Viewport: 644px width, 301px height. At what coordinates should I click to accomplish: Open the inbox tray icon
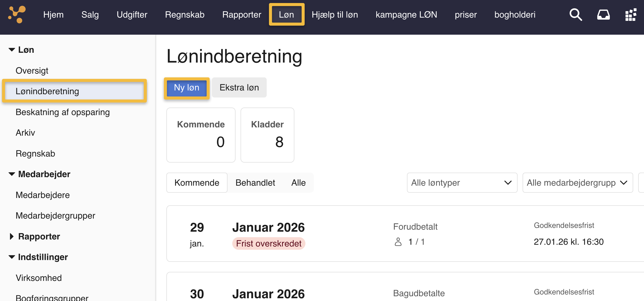[603, 15]
